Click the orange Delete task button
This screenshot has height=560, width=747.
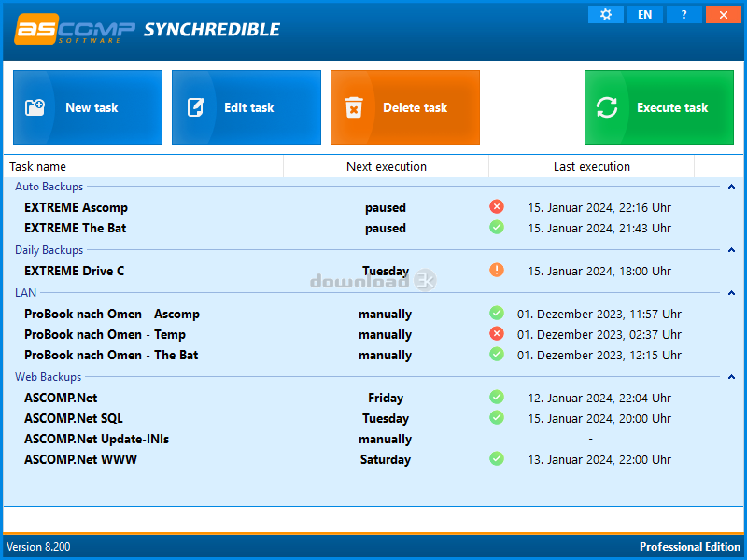click(x=405, y=107)
